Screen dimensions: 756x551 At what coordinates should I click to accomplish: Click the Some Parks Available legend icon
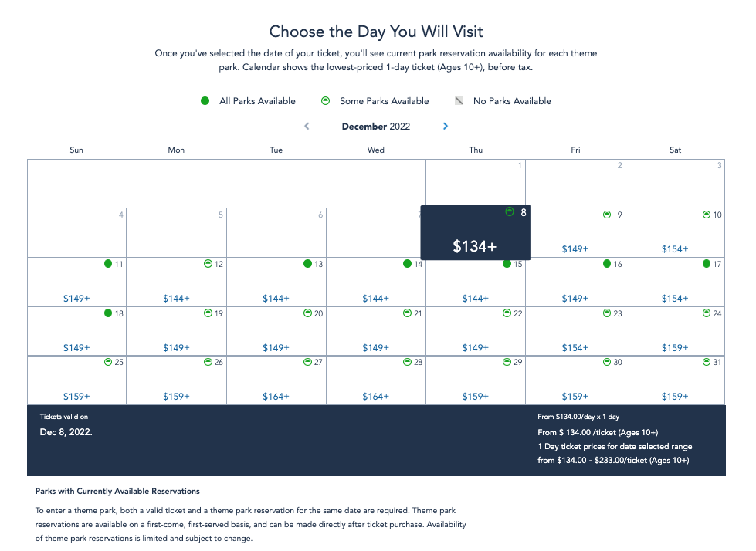pyautogui.click(x=325, y=100)
